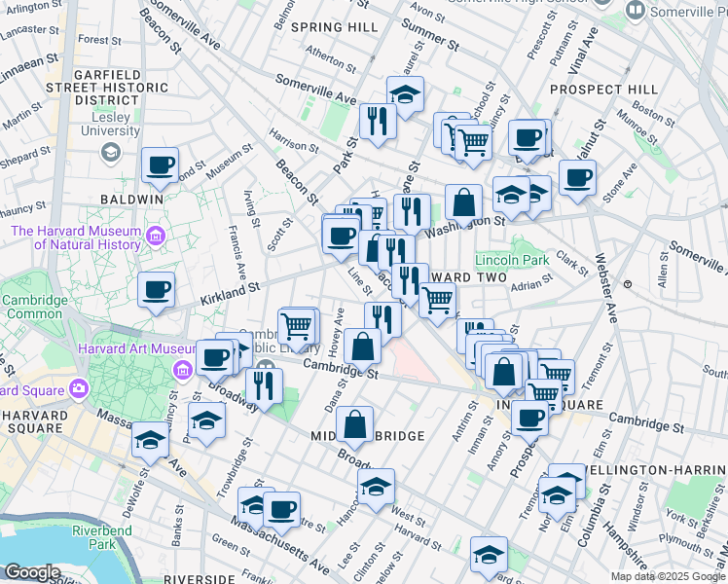
Task: Select the BALDWIN neighborhood label
Action: click(x=132, y=200)
